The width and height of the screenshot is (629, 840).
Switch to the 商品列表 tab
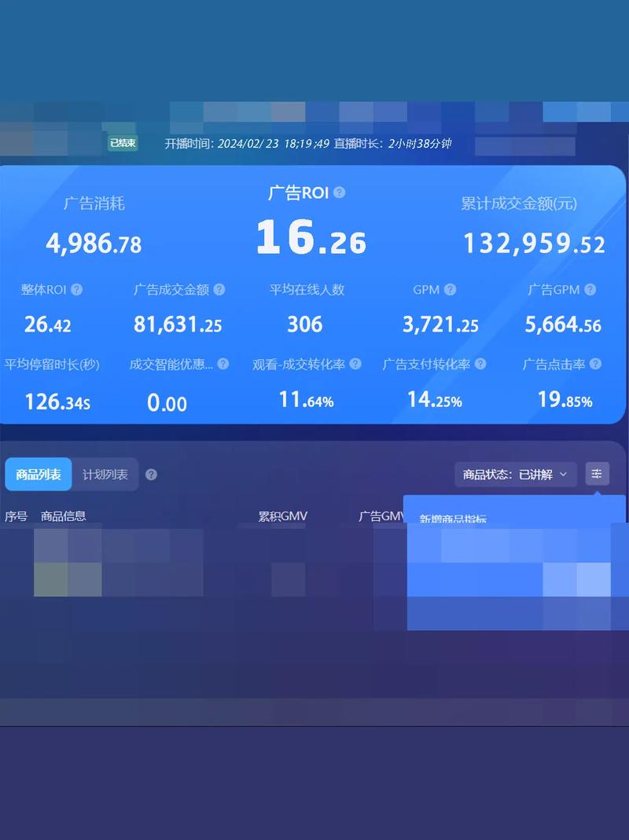[x=38, y=474]
